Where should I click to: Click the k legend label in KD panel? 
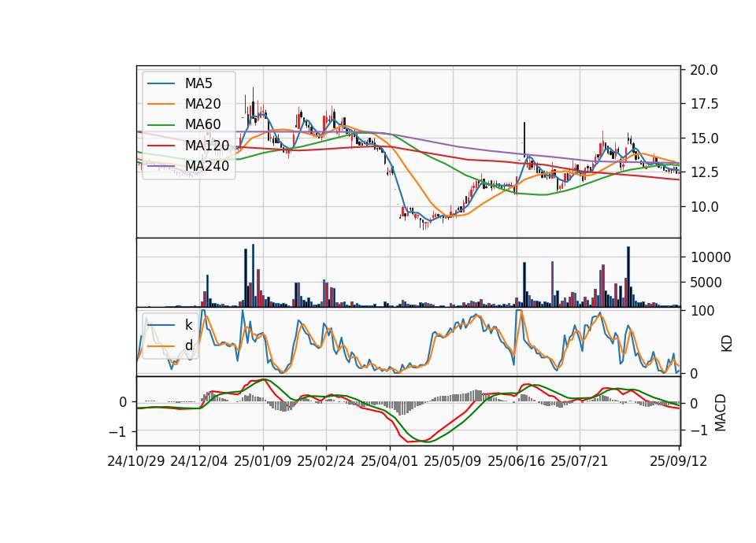click(188, 325)
